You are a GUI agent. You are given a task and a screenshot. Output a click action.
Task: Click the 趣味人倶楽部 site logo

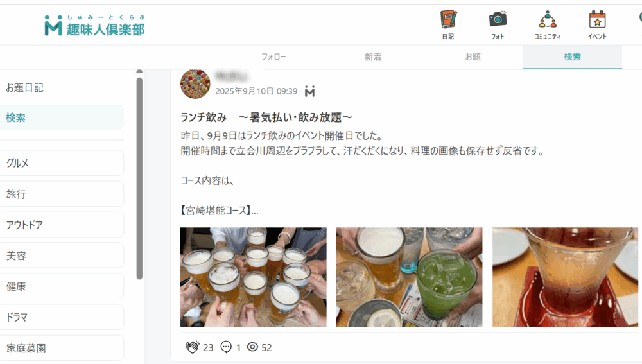(94, 26)
